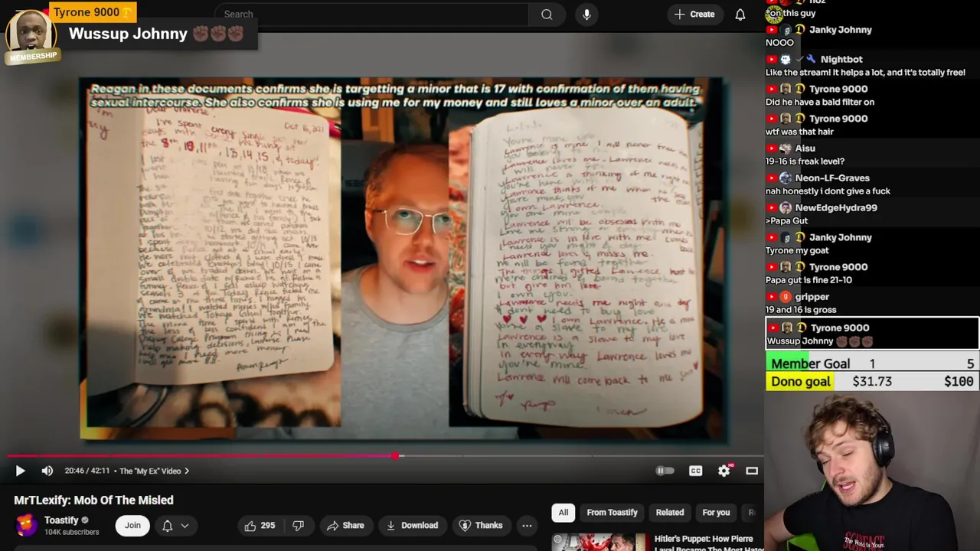Click the Nightbot chat message

[x=865, y=73]
